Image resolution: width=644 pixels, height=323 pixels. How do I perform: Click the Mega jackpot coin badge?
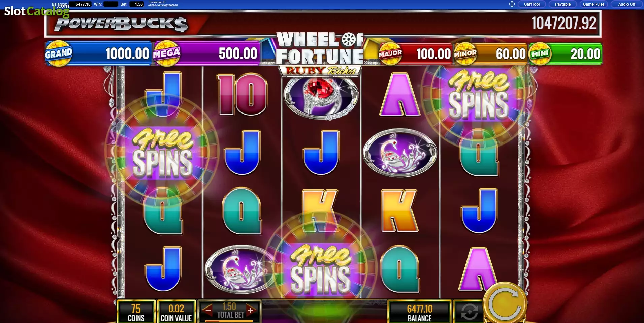pos(167,53)
